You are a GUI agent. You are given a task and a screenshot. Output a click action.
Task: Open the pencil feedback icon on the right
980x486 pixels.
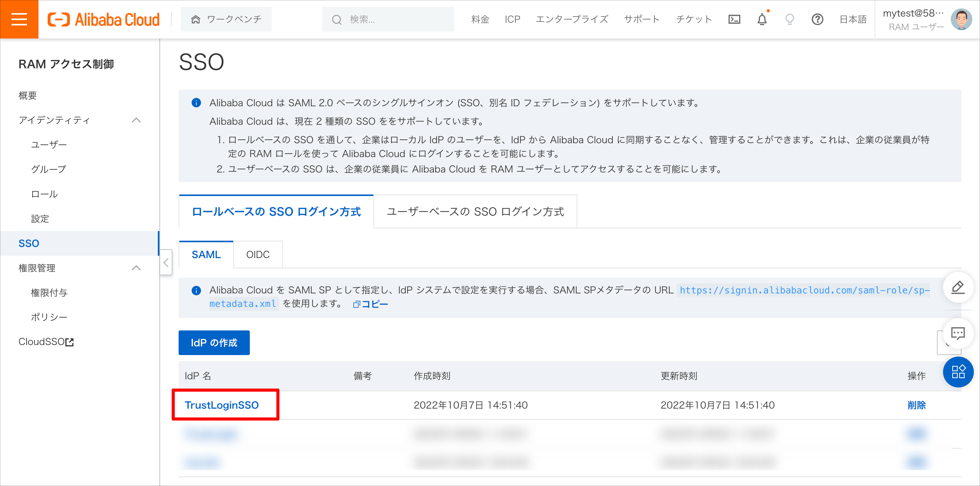(958, 288)
